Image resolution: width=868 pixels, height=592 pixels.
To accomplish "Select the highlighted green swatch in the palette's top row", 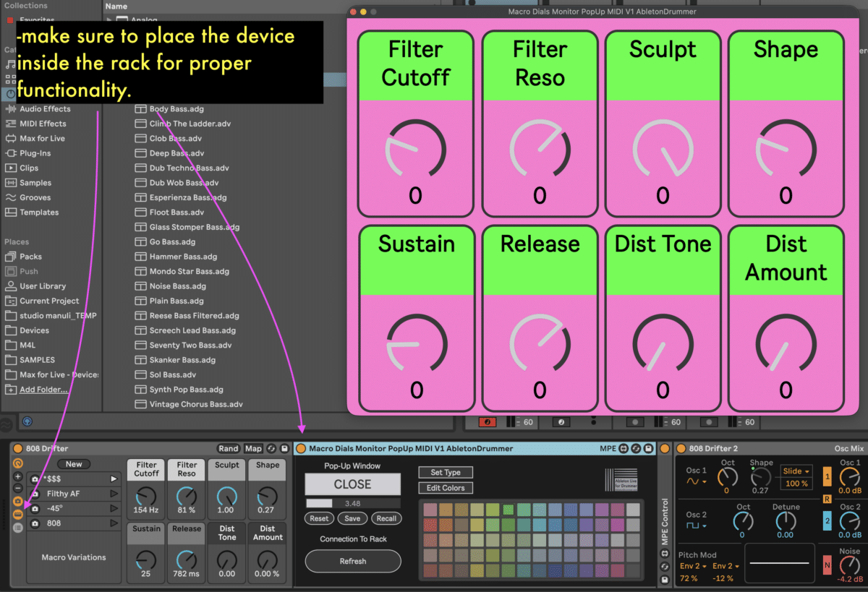I will click(x=508, y=510).
